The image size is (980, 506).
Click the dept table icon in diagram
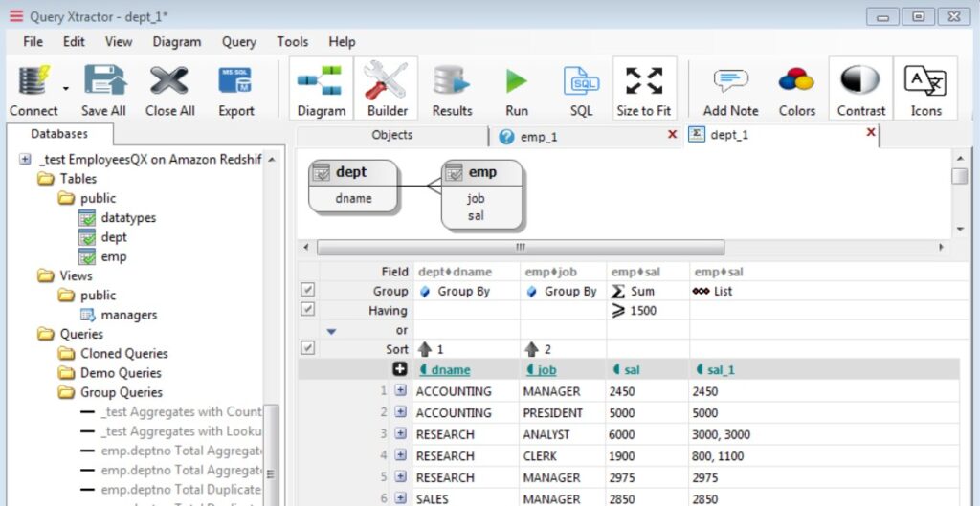(x=321, y=172)
